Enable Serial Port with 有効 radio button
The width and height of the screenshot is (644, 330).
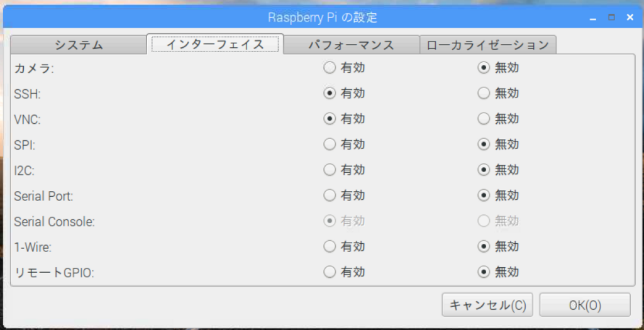point(330,195)
